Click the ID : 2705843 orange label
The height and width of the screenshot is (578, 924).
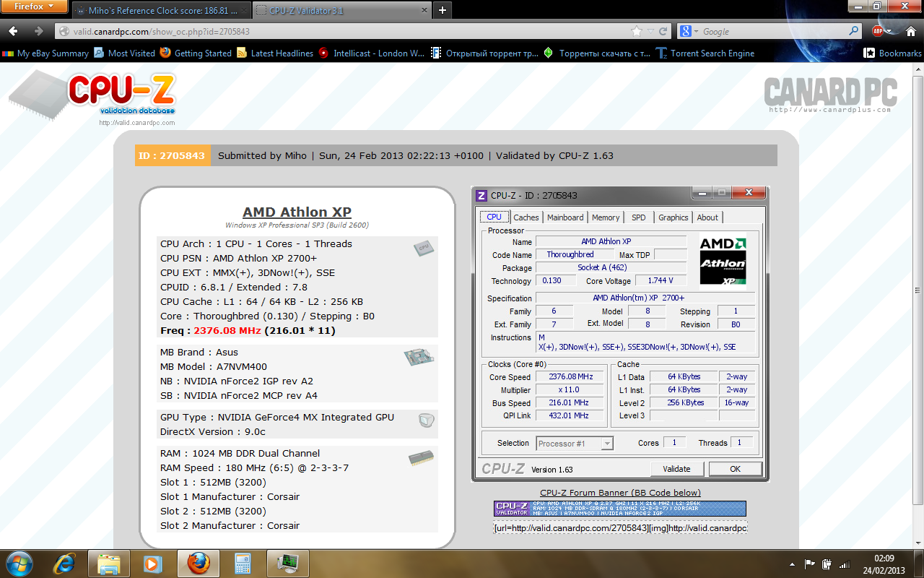(173, 155)
